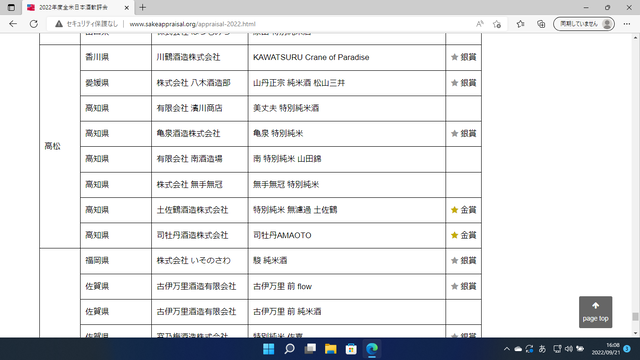Select 美丈夫 特別純米酒 entry
Screen dimensions: 640x360
coord(347,109)
